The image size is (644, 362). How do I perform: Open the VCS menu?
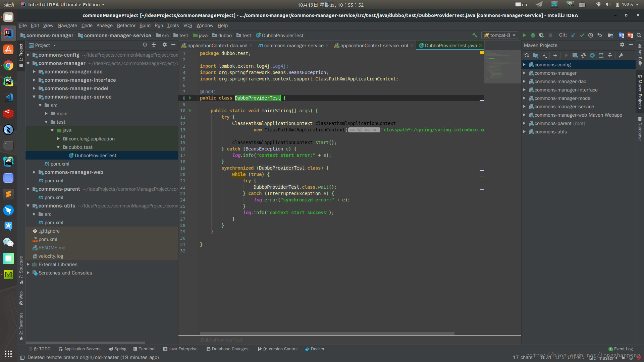[x=188, y=25]
